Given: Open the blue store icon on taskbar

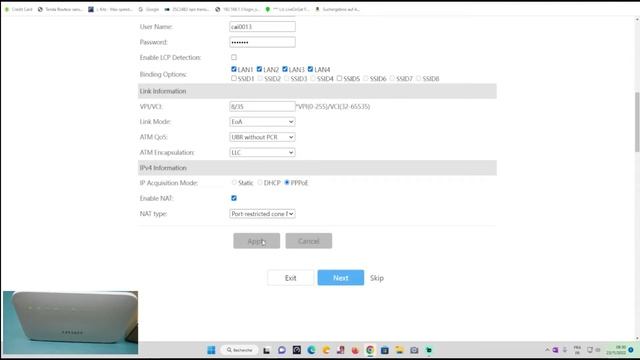Looking at the screenshot, I should tap(384, 350).
